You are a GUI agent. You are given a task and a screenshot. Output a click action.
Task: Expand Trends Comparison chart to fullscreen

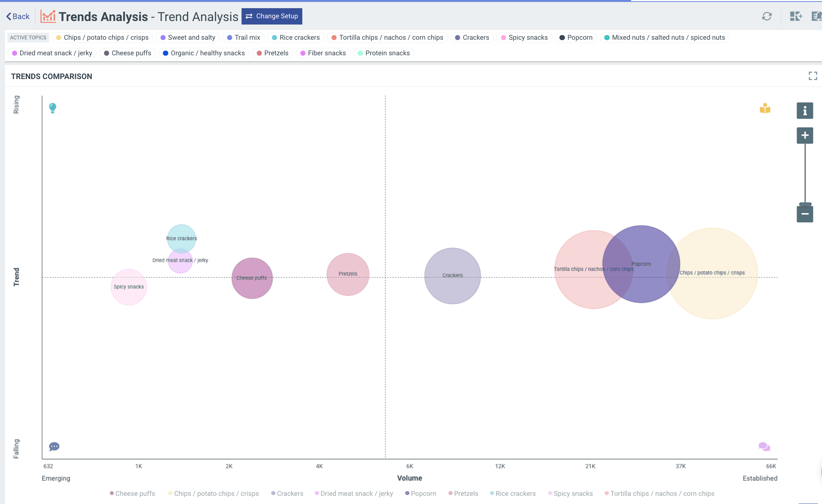[x=813, y=76]
